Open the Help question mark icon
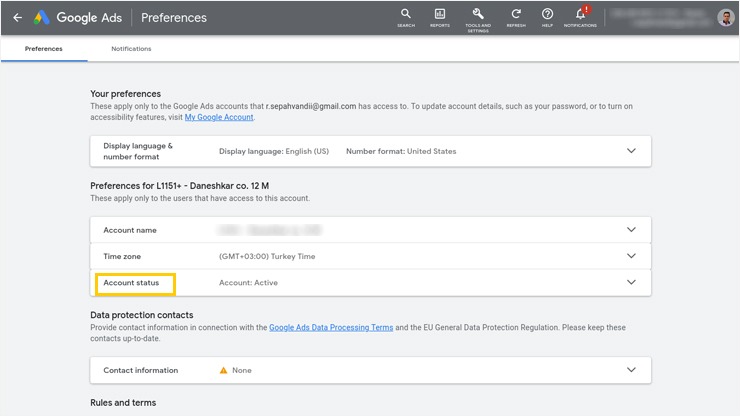The width and height of the screenshot is (740, 416). coord(547,16)
